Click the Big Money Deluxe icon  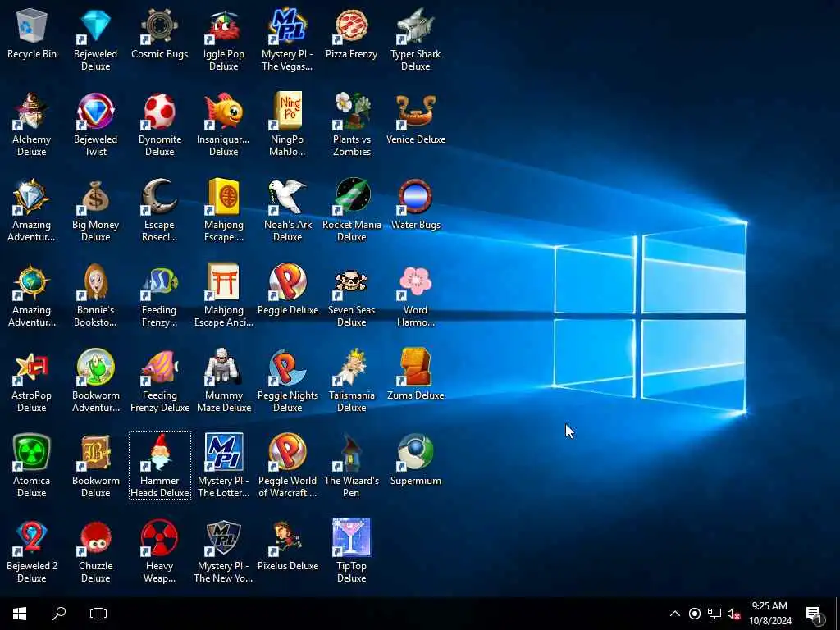[x=95, y=196]
